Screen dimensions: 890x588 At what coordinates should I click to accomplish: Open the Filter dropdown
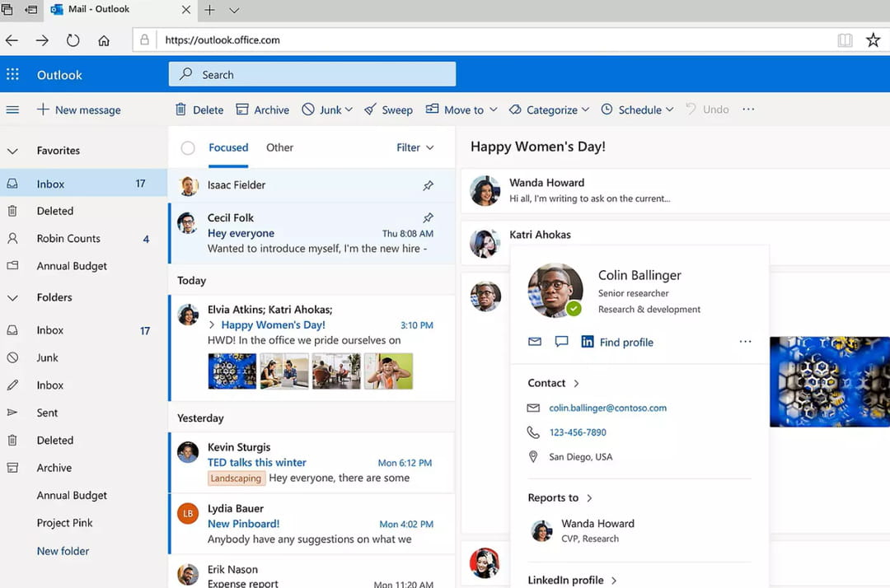tap(415, 147)
